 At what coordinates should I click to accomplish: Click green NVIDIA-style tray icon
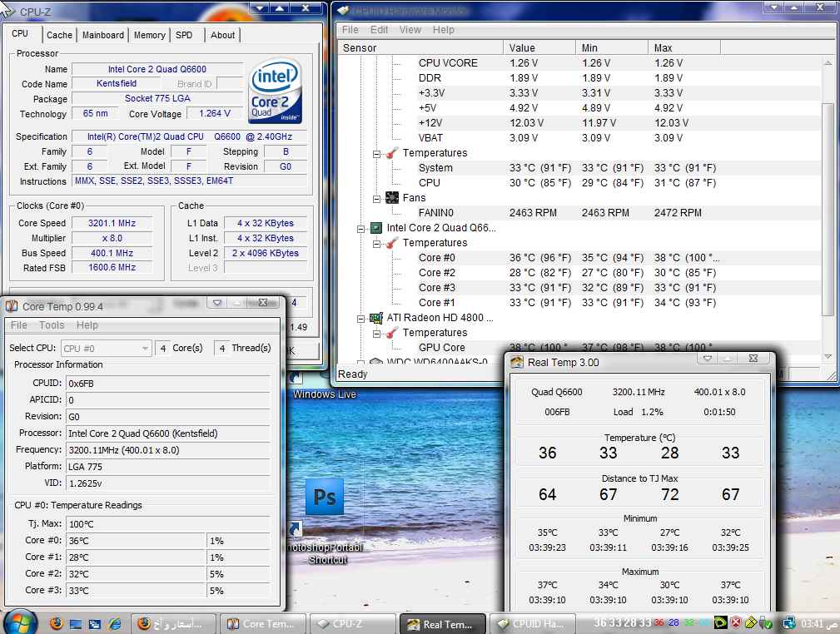point(721,622)
